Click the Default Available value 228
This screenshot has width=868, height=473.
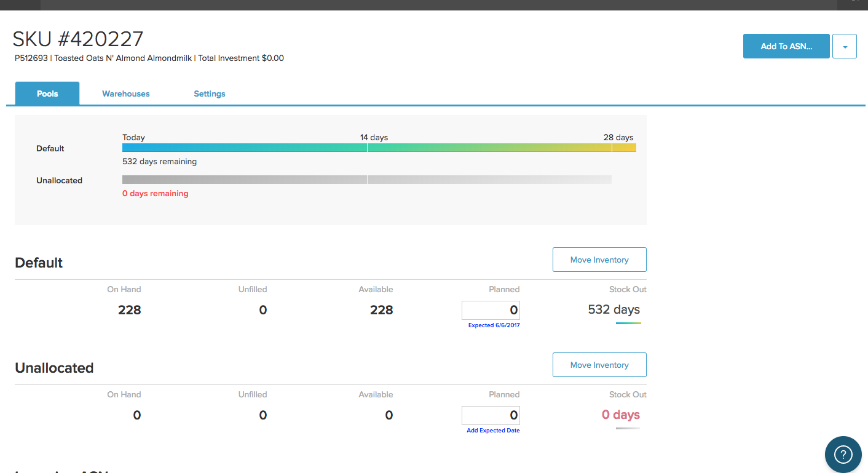[381, 310]
